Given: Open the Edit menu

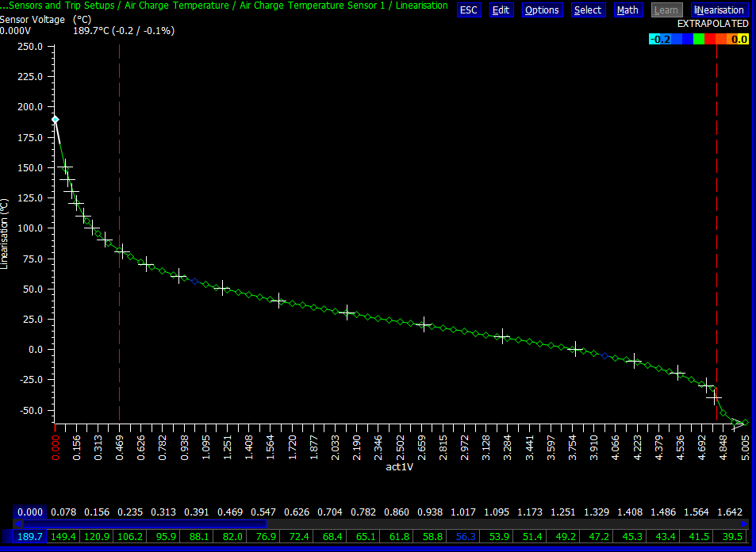Looking at the screenshot, I should (x=501, y=10).
